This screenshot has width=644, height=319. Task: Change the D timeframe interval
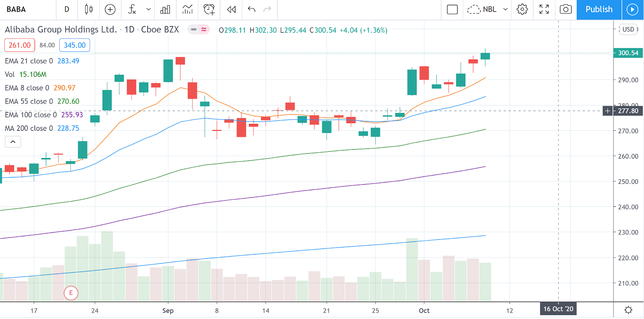[67, 9]
